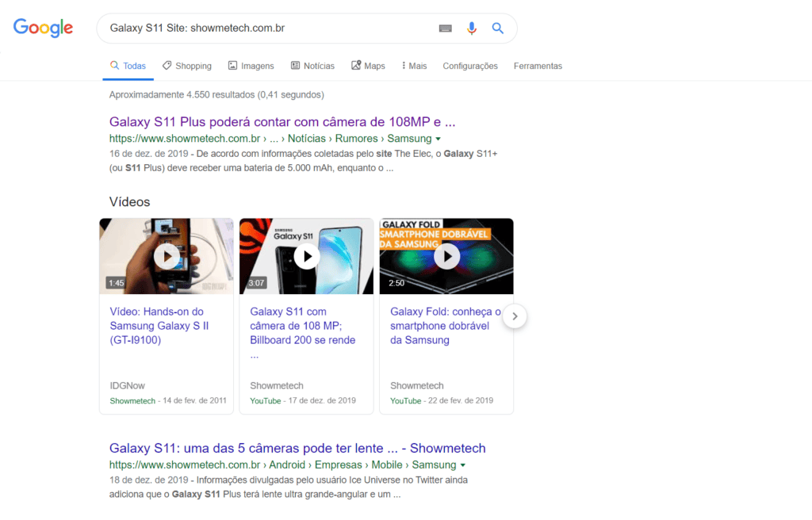This screenshot has height=520, width=812.
Task: Click YouTube source dated 22 de fev. de 2019
Action: point(405,401)
